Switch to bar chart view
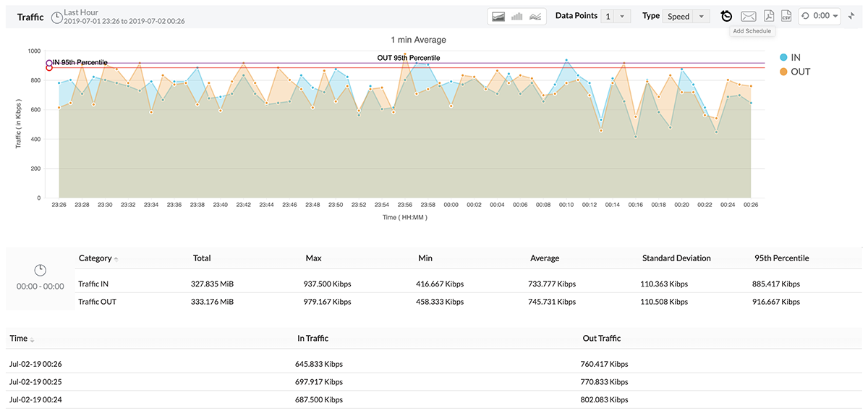This screenshot has height=411, width=868. [516, 16]
